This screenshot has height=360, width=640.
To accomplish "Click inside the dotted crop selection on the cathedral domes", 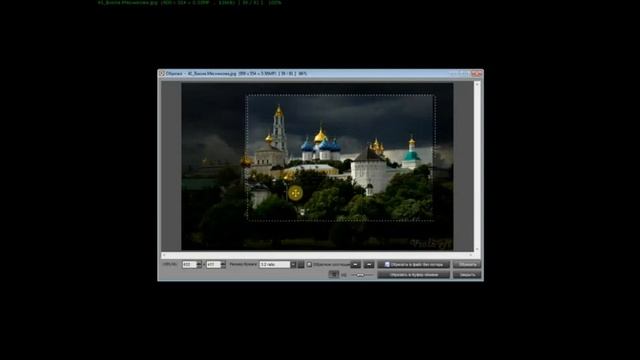I will [320, 145].
